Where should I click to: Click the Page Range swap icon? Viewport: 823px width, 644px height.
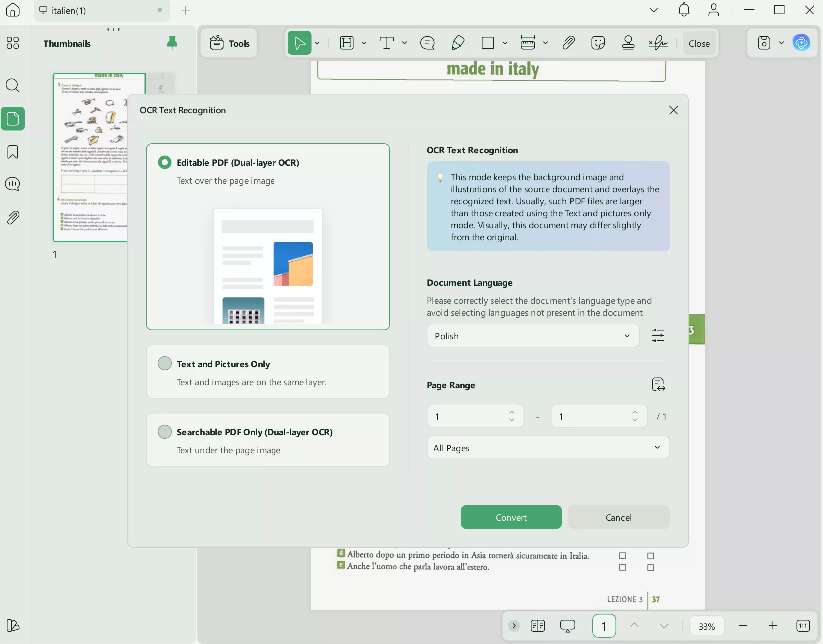click(659, 385)
